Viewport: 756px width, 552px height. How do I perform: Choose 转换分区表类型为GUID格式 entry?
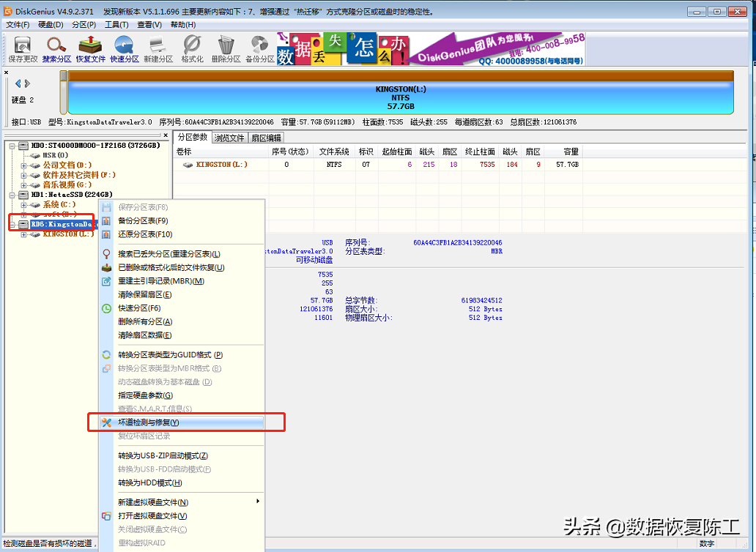(x=182, y=355)
